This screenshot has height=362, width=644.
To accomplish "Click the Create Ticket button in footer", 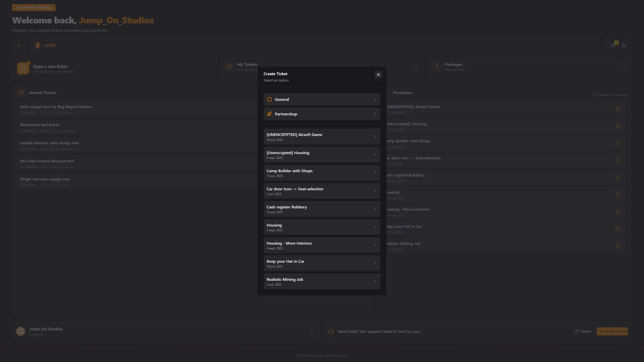I will [x=612, y=331].
